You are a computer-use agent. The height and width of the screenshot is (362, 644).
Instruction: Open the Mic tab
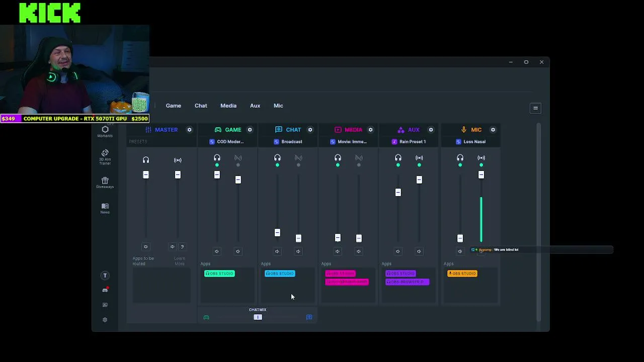point(278,106)
